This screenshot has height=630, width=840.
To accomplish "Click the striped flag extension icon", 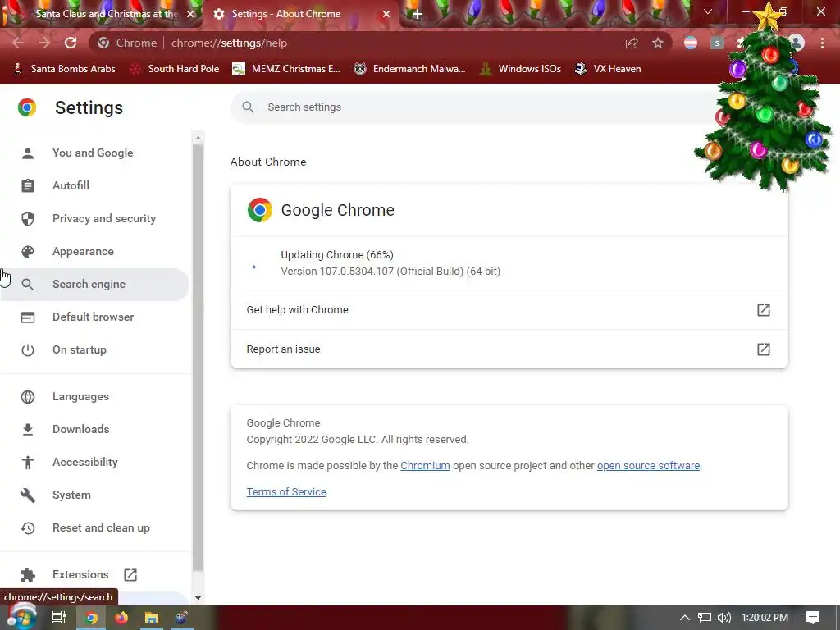I will (691, 43).
